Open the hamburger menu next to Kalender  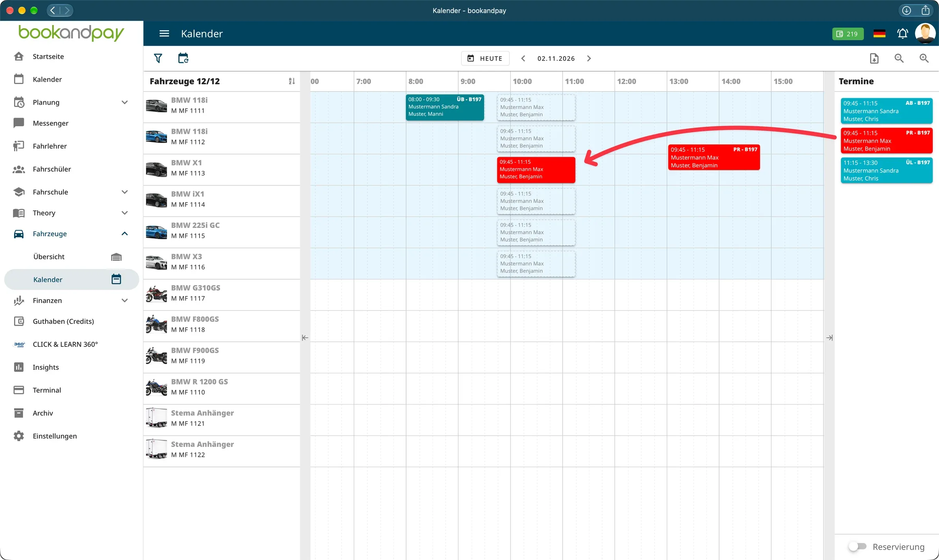tap(164, 34)
